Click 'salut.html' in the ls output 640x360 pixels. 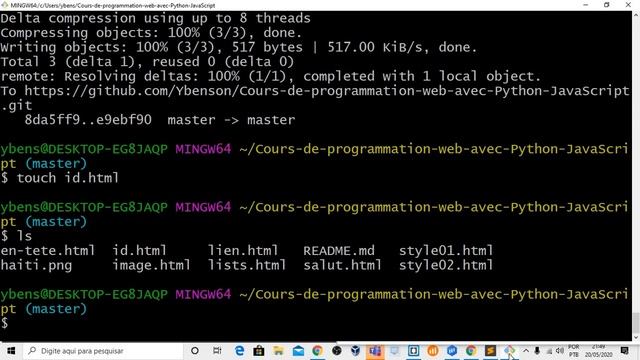342,265
